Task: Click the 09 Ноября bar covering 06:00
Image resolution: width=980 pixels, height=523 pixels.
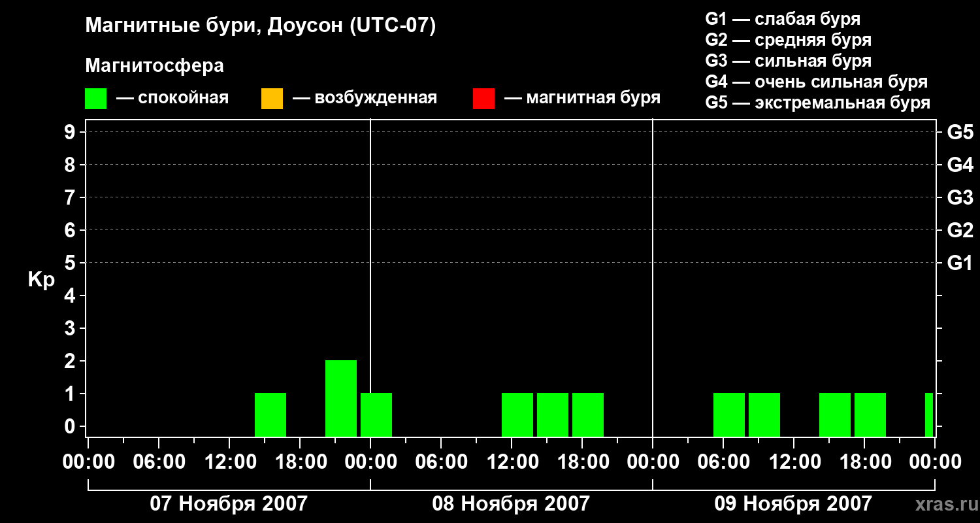Action: [729, 414]
